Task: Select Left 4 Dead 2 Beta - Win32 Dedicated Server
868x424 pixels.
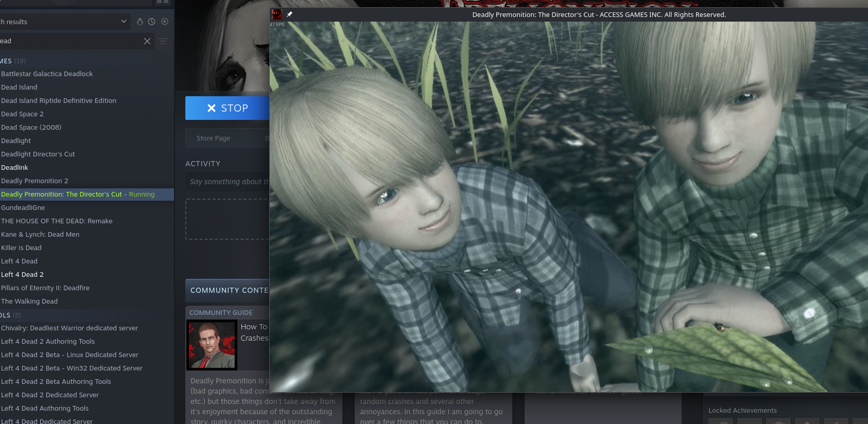Action: pyautogui.click(x=72, y=368)
